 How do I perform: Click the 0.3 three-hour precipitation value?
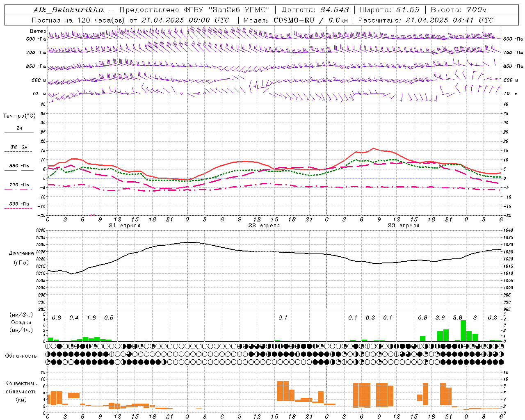(370, 318)
